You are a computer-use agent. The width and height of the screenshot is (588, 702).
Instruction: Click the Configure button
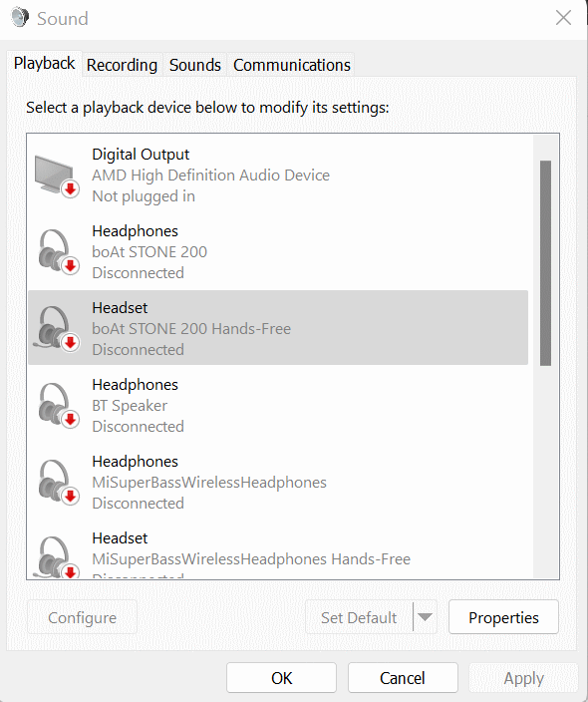pyautogui.click(x=82, y=617)
